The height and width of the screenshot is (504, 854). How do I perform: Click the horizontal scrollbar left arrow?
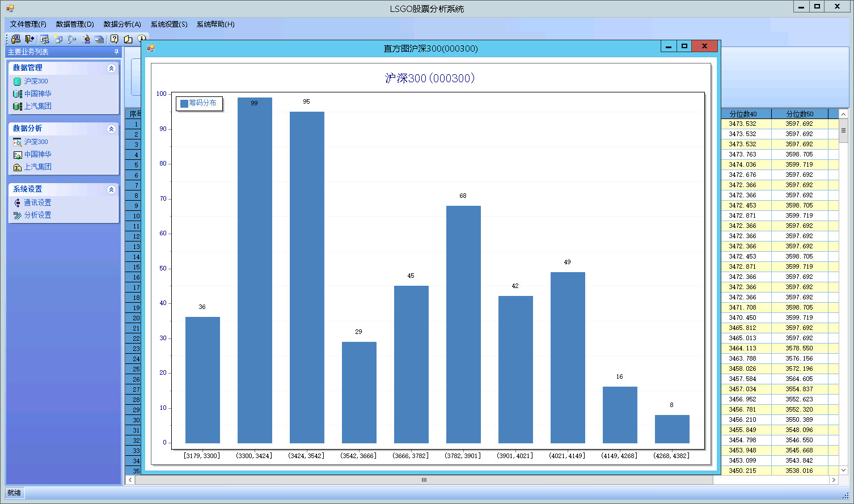(x=130, y=480)
